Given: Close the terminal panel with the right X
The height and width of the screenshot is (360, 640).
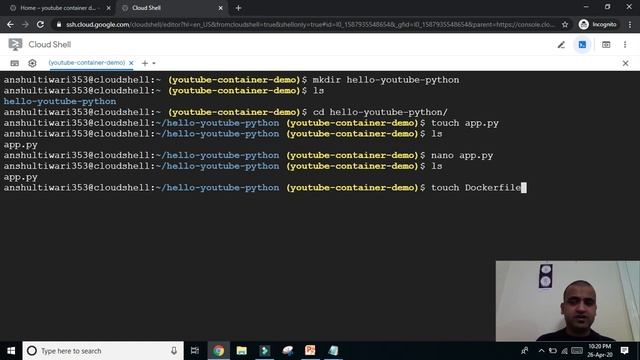Looking at the screenshot, I should 625,63.
